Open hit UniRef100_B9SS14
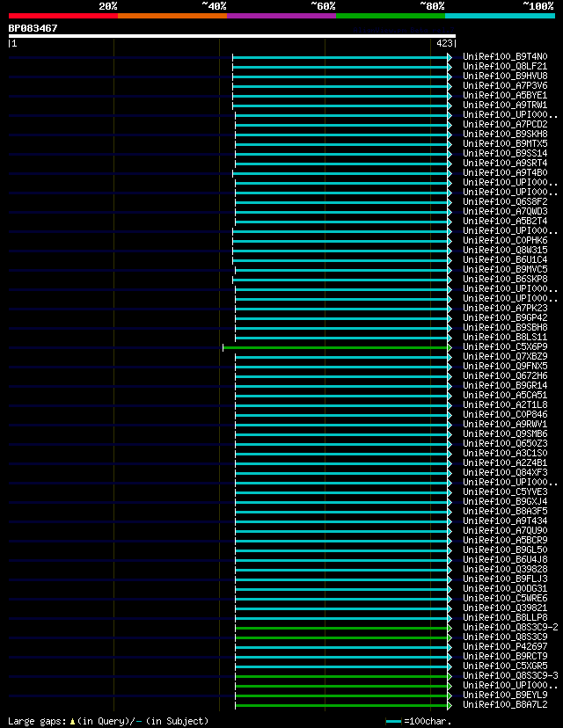 pyautogui.click(x=505, y=153)
